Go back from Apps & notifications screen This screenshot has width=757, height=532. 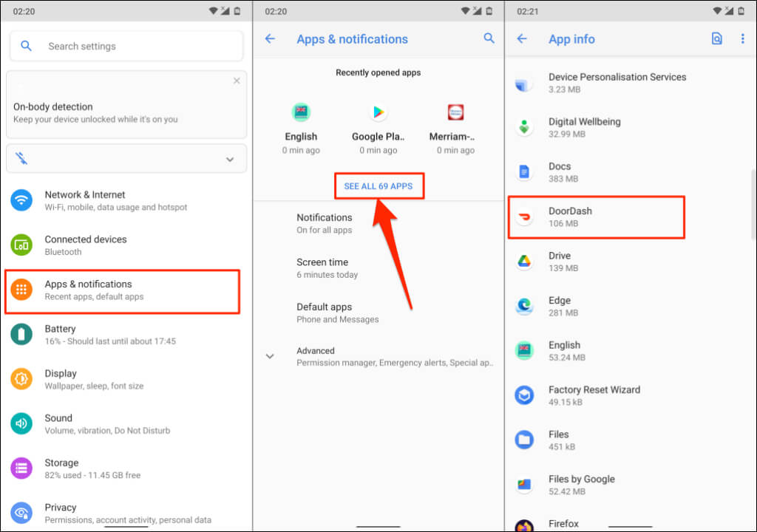(270, 38)
